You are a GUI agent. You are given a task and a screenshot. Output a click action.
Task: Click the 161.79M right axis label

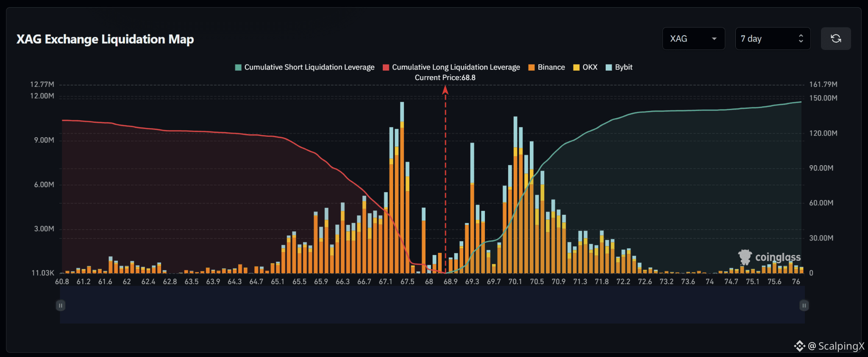(823, 84)
